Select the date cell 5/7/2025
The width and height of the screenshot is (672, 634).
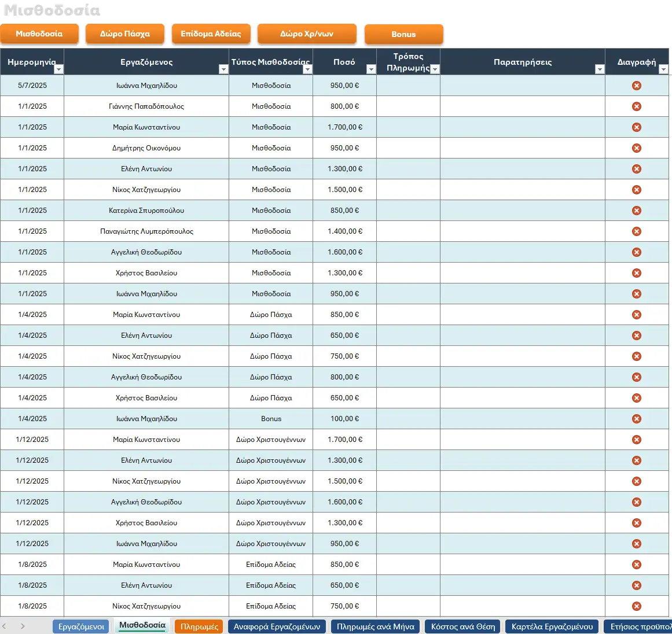[32, 86]
